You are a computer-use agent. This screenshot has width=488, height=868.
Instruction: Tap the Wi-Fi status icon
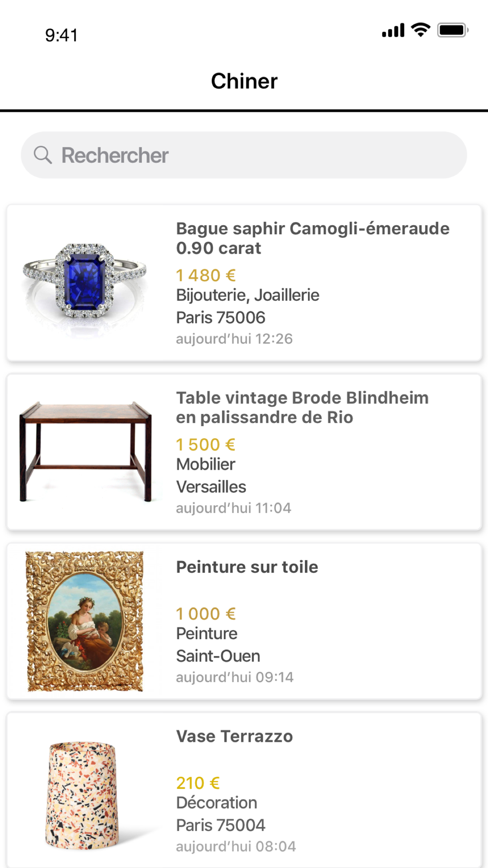[421, 30]
